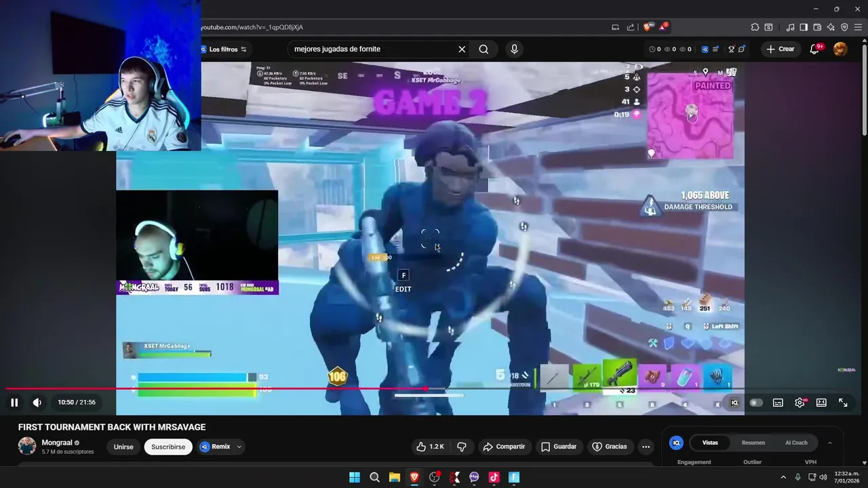Click the search magnifier button on YouTube

pos(484,49)
